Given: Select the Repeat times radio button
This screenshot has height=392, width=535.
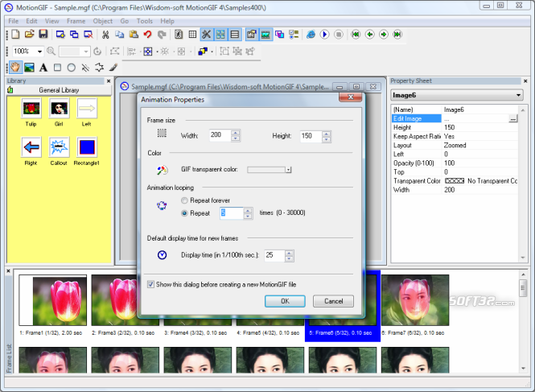Looking at the screenshot, I should 184,213.
